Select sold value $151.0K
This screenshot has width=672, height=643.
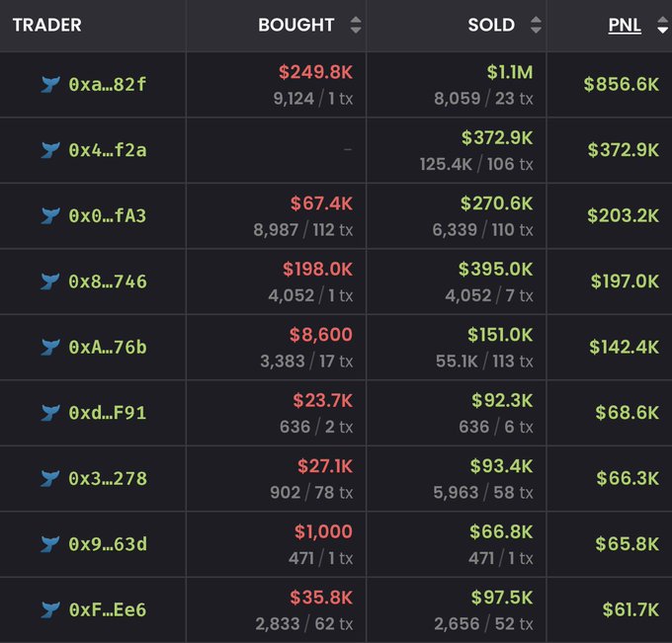click(500, 335)
